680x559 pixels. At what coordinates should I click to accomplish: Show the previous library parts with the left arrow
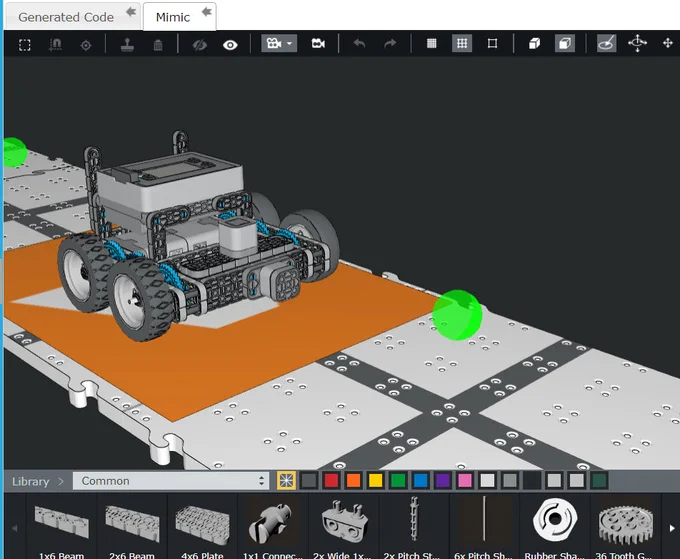tap(14, 528)
